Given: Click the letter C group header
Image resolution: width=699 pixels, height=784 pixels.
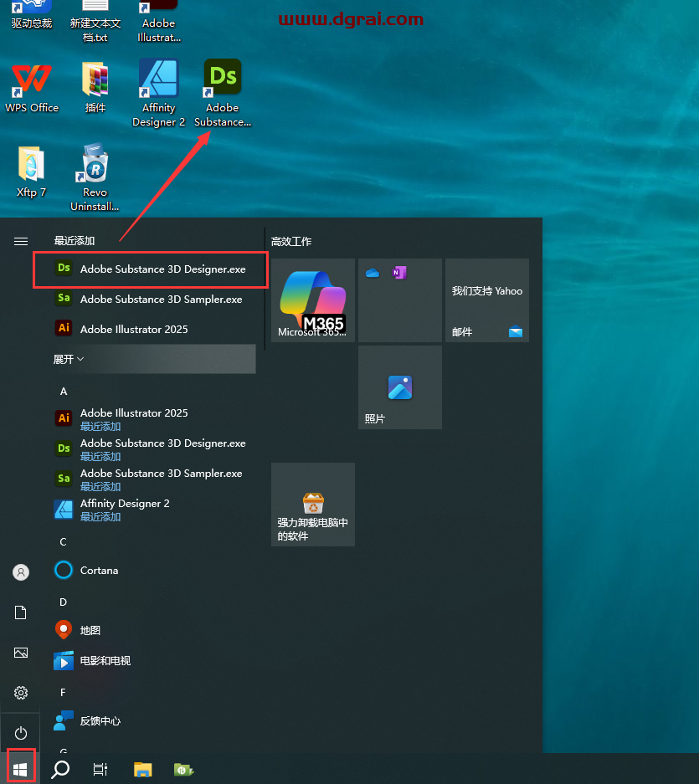Looking at the screenshot, I should tap(63, 541).
